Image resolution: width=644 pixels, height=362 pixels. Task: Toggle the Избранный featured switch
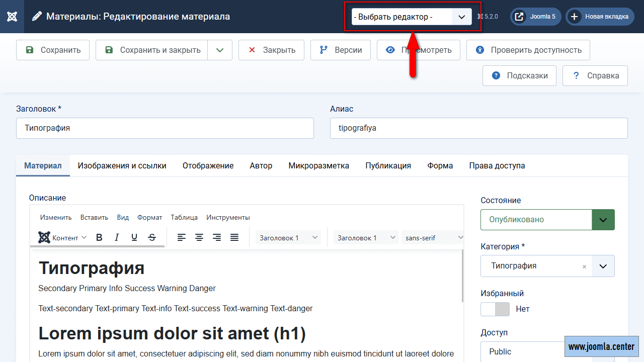[x=495, y=309]
